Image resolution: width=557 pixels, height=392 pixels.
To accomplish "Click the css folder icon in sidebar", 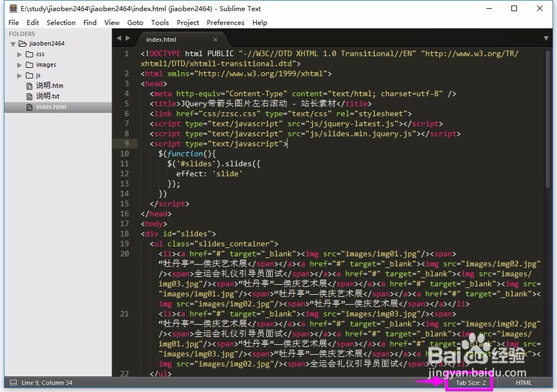I will coord(31,54).
